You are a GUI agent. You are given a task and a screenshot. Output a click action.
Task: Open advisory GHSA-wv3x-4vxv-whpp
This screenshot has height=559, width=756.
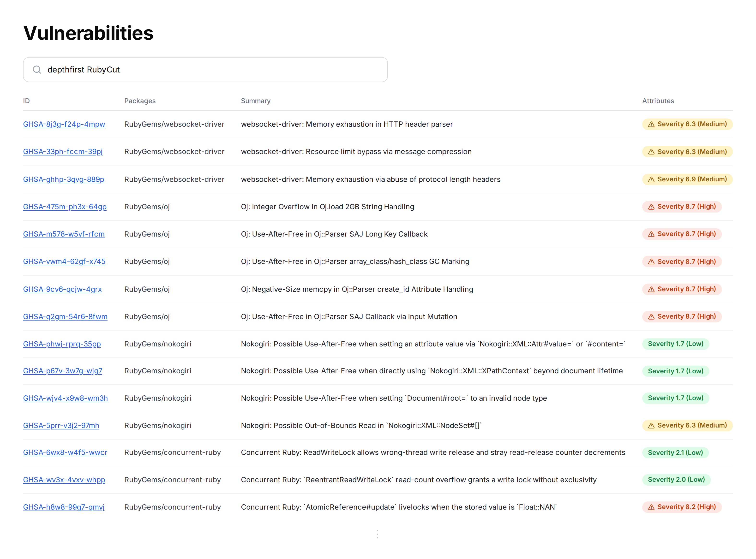(64, 480)
